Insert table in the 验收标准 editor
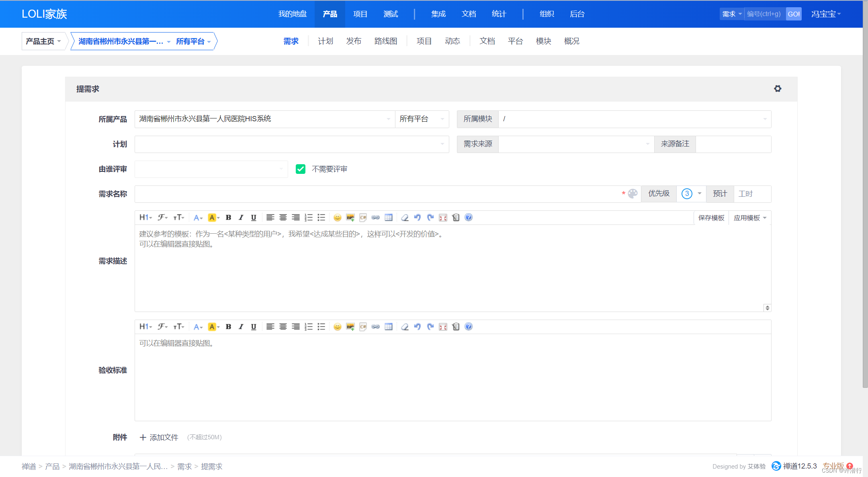Viewport: 868px width, 477px height. pos(389,326)
